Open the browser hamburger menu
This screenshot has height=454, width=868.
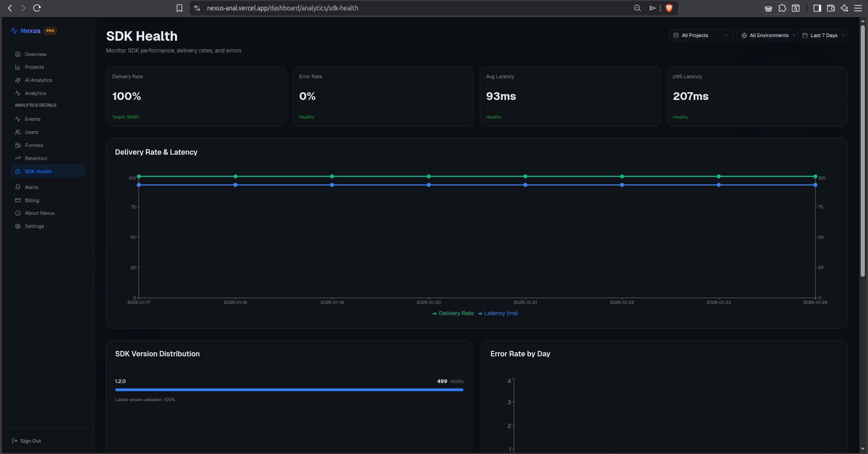(x=858, y=8)
